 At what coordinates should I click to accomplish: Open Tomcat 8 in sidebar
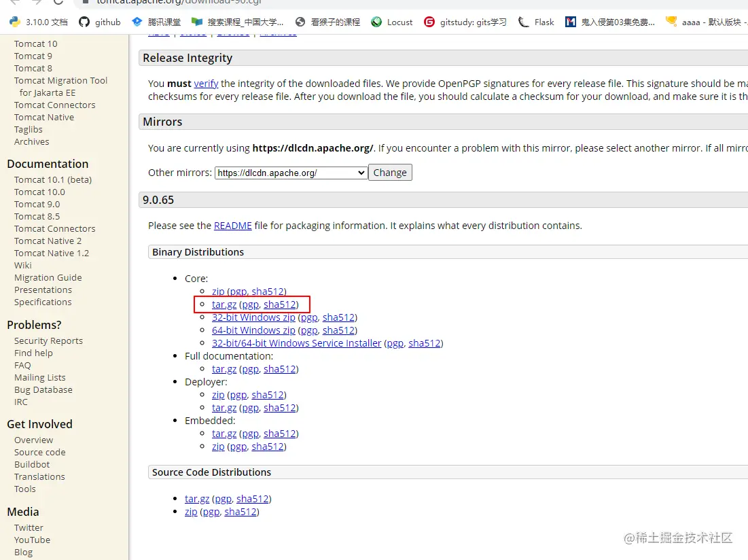click(x=33, y=68)
